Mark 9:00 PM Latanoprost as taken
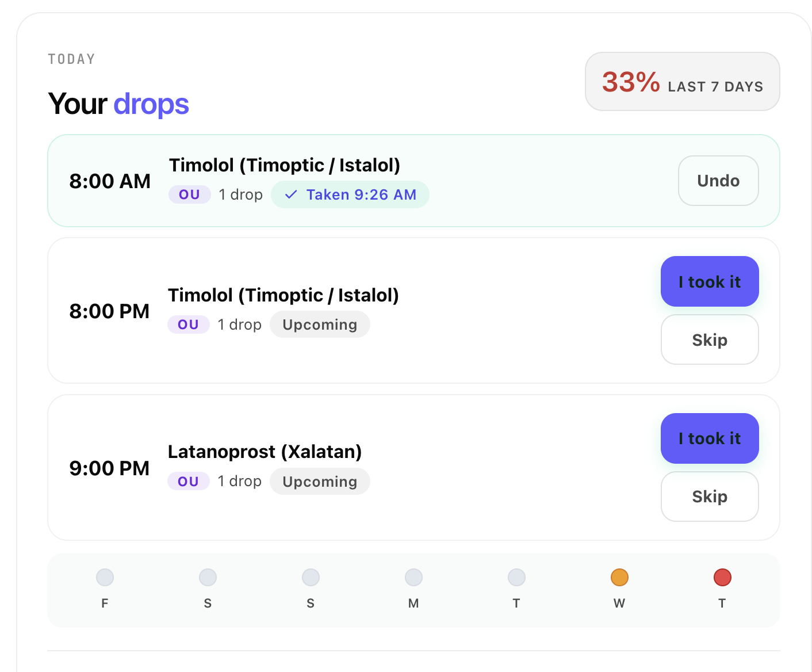This screenshot has width=812, height=672. pyautogui.click(x=710, y=438)
